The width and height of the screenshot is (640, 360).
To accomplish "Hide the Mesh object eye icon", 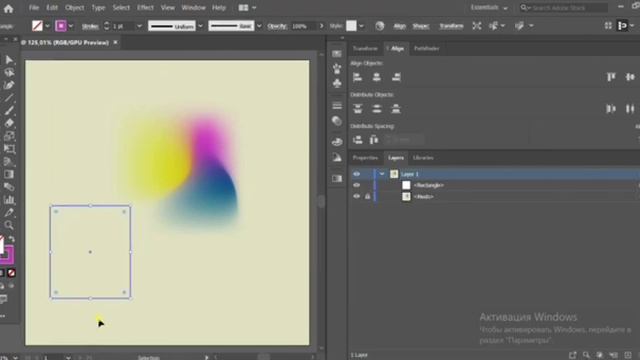I will pos(356,196).
